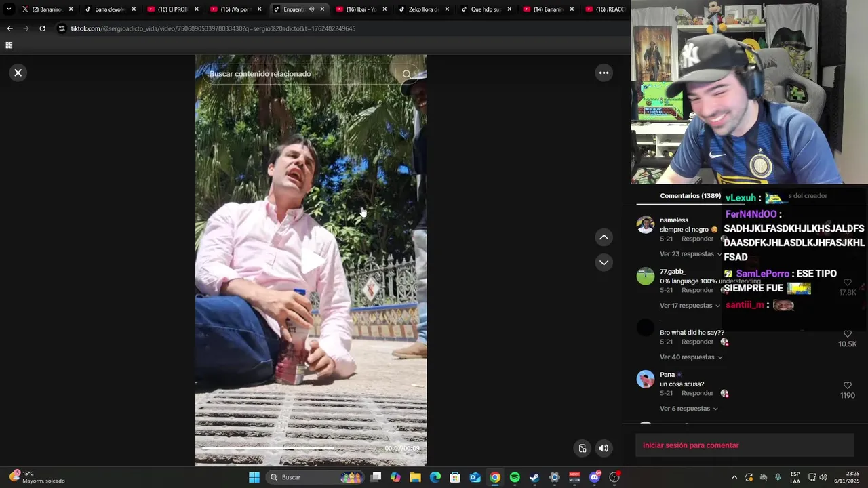Go to the next video with the down arrow

(x=604, y=262)
